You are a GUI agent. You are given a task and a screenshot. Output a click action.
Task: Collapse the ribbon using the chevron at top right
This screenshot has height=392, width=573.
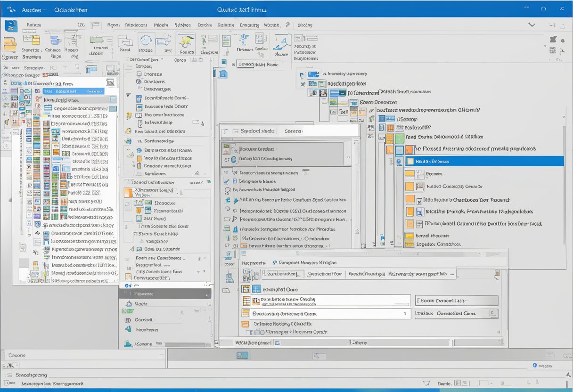pos(532,24)
